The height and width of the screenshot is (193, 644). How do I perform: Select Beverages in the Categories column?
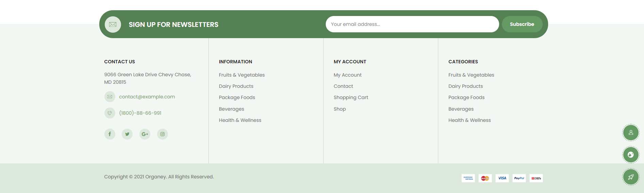click(461, 109)
